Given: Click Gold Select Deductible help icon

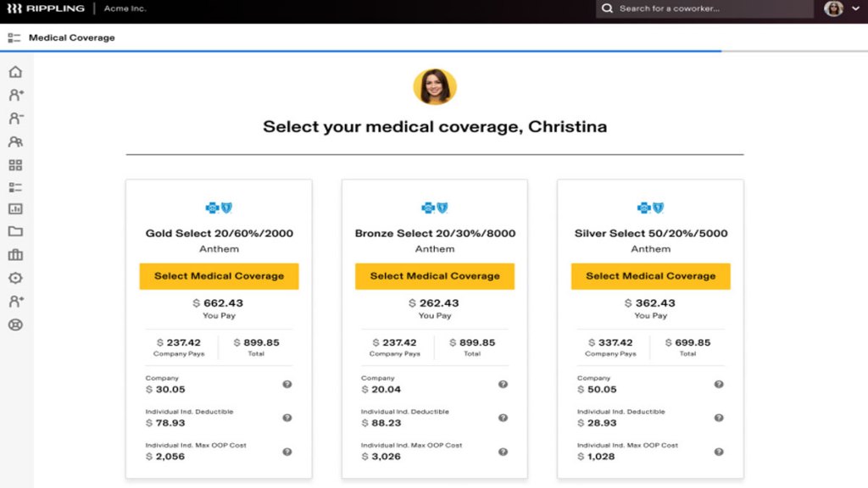Looking at the screenshot, I should [x=287, y=418].
